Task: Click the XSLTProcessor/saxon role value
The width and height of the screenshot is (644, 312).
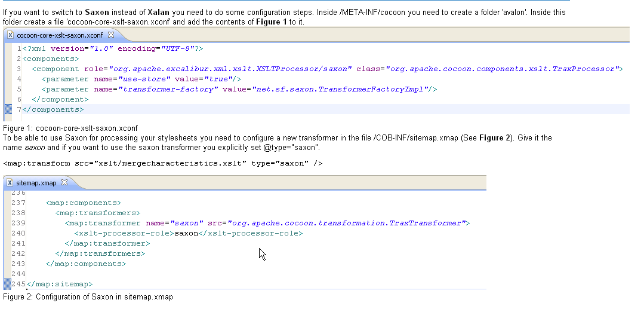Action: [x=230, y=69]
